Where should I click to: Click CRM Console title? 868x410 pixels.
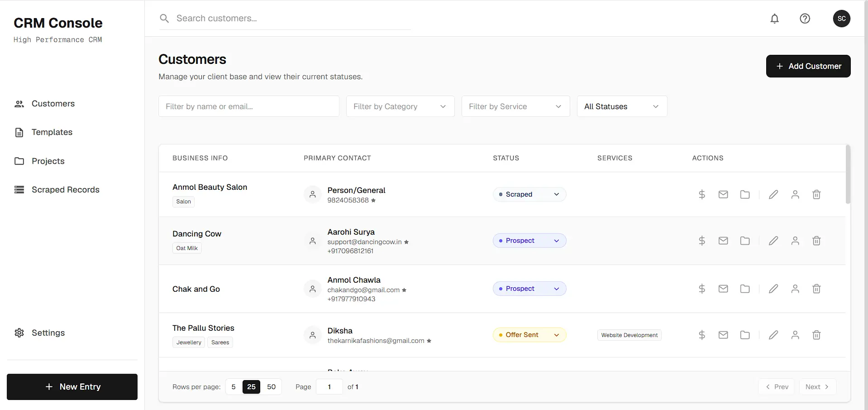[x=58, y=23]
